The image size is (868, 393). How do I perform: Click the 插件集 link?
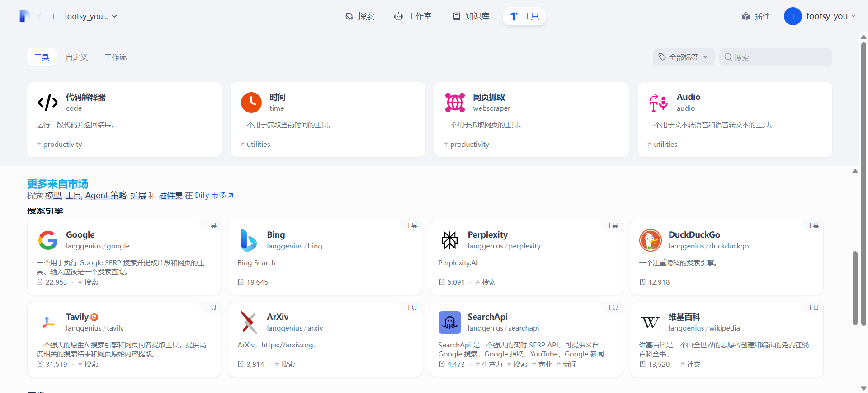(x=170, y=195)
